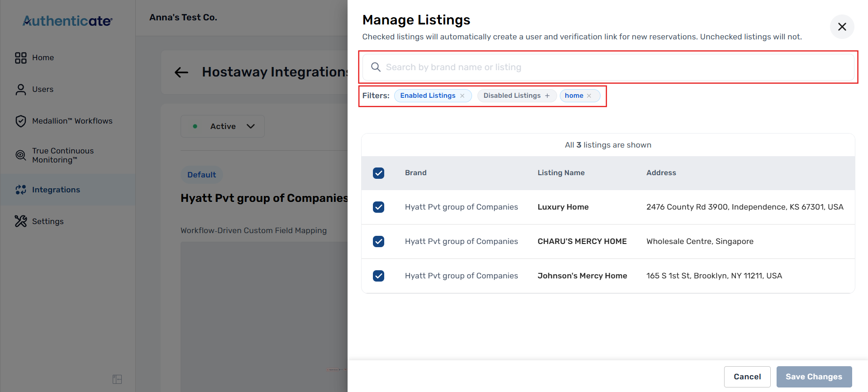This screenshot has height=392, width=868.
Task: Click brand name in Johnson's Mercy Home row
Action: [x=462, y=276]
